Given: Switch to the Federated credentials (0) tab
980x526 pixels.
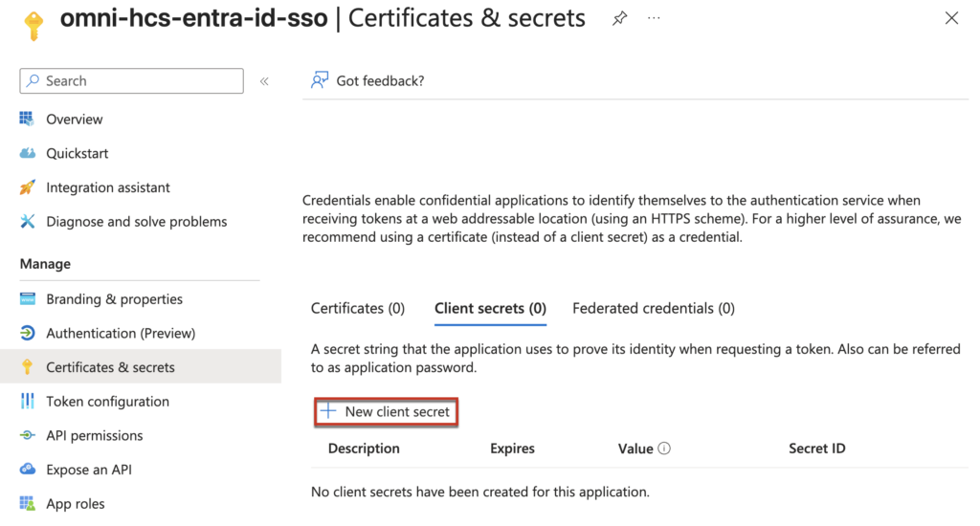Looking at the screenshot, I should (654, 309).
